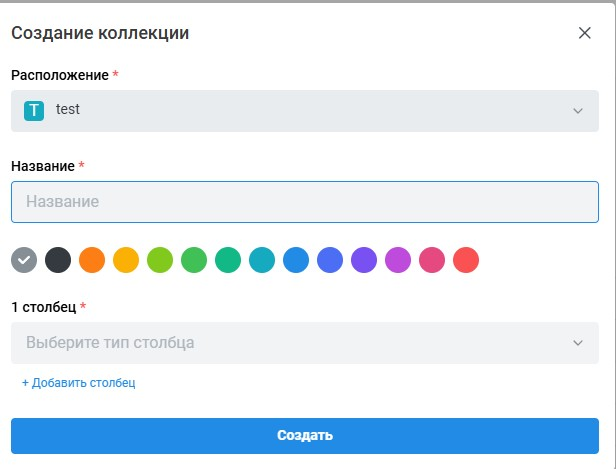Choose the teal color swatch

[262, 260]
